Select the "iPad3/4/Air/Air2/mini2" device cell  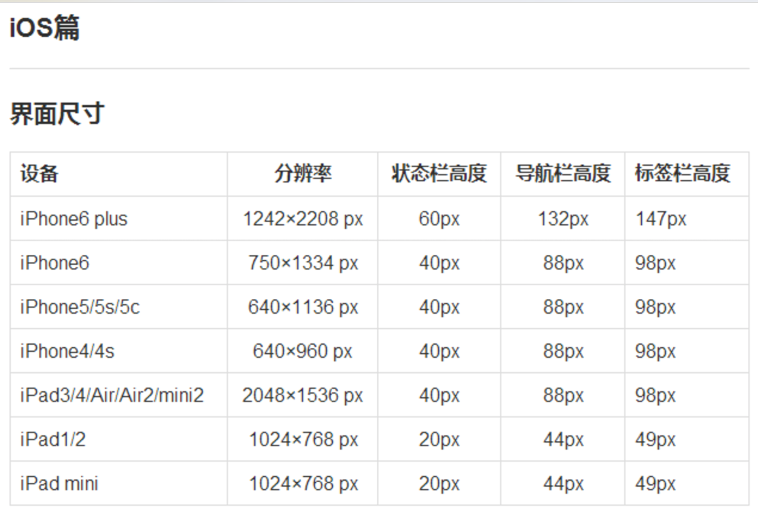point(112,395)
